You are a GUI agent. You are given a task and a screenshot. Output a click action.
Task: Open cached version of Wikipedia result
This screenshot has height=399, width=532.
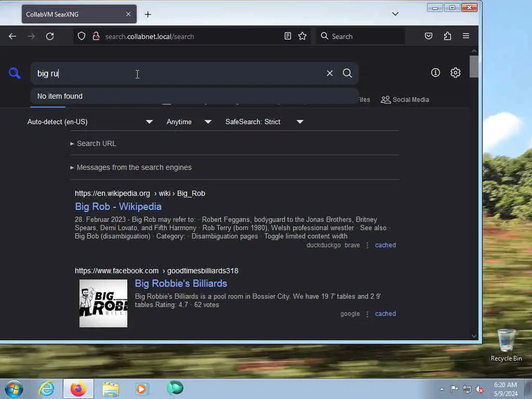[x=385, y=245]
